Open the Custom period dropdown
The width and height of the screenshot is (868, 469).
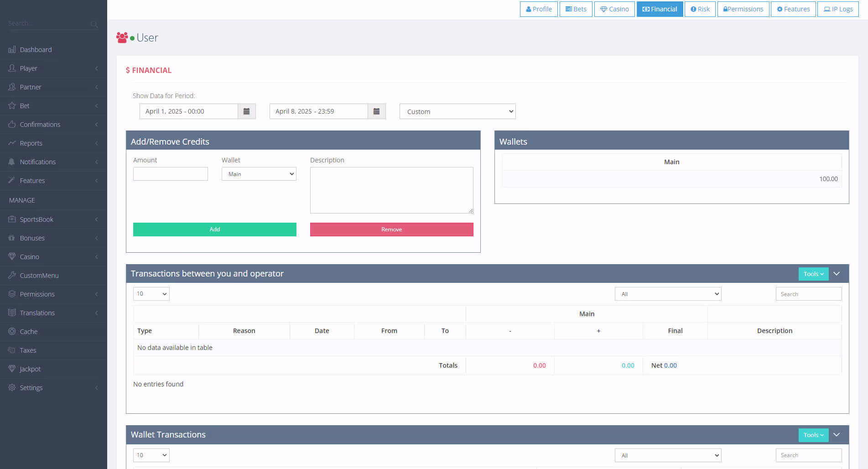pos(457,112)
